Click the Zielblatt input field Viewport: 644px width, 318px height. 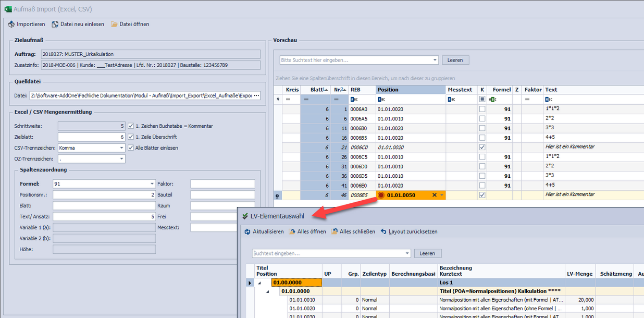[91, 137]
